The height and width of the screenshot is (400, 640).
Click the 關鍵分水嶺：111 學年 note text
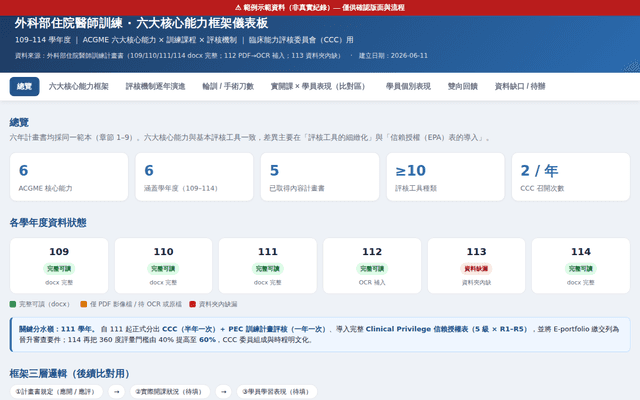pyautogui.click(x=57, y=329)
